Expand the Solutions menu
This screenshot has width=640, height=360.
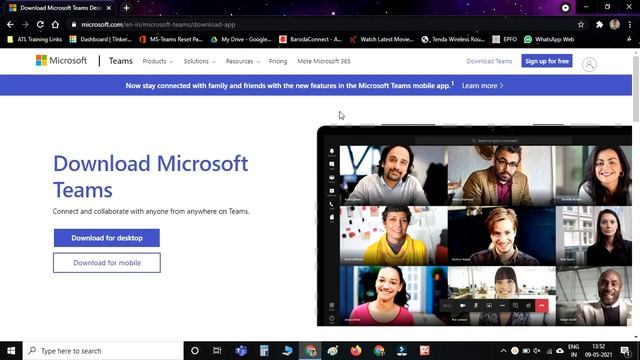(x=199, y=61)
